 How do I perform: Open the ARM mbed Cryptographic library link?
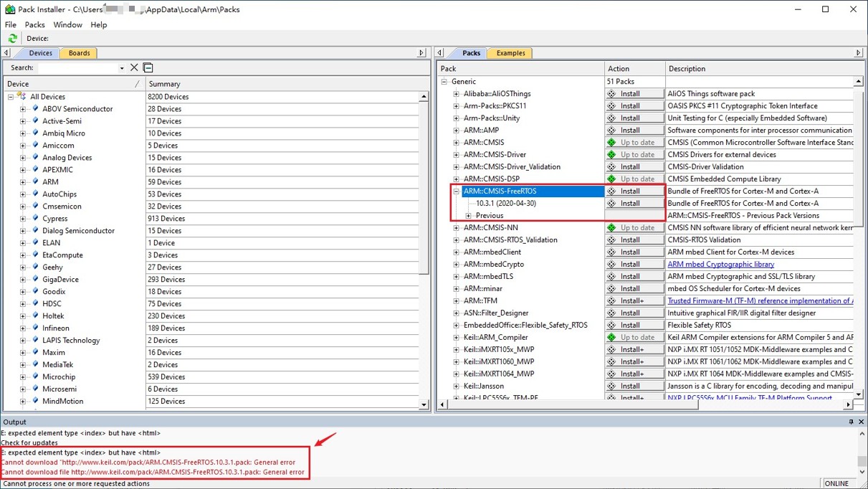[720, 265]
